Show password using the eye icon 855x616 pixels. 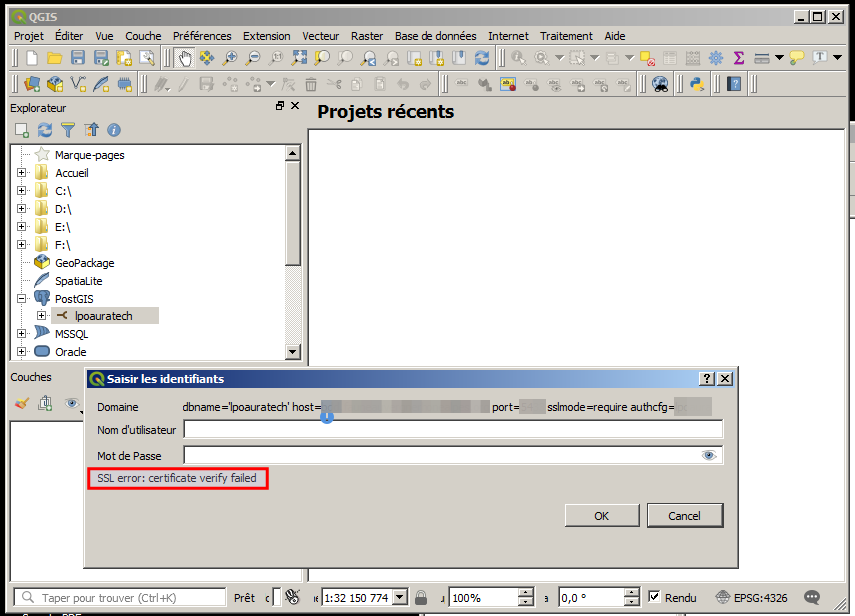pos(709,455)
